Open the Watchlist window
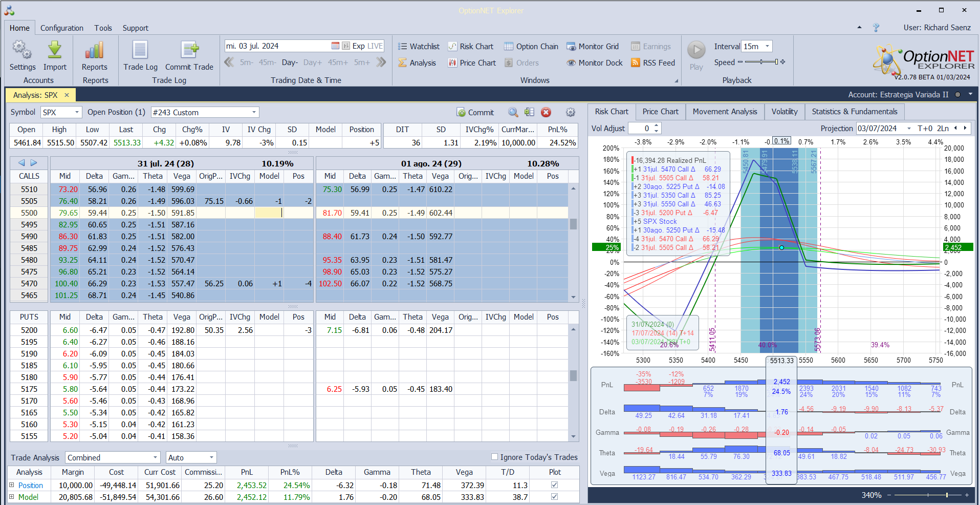Viewport: 980px width, 505px height. (x=419, y=47)
